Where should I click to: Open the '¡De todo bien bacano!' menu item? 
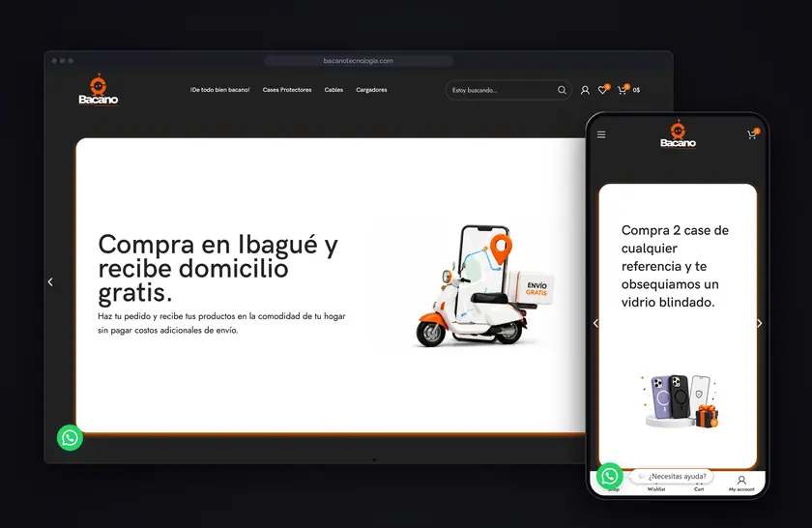(219, 90)
